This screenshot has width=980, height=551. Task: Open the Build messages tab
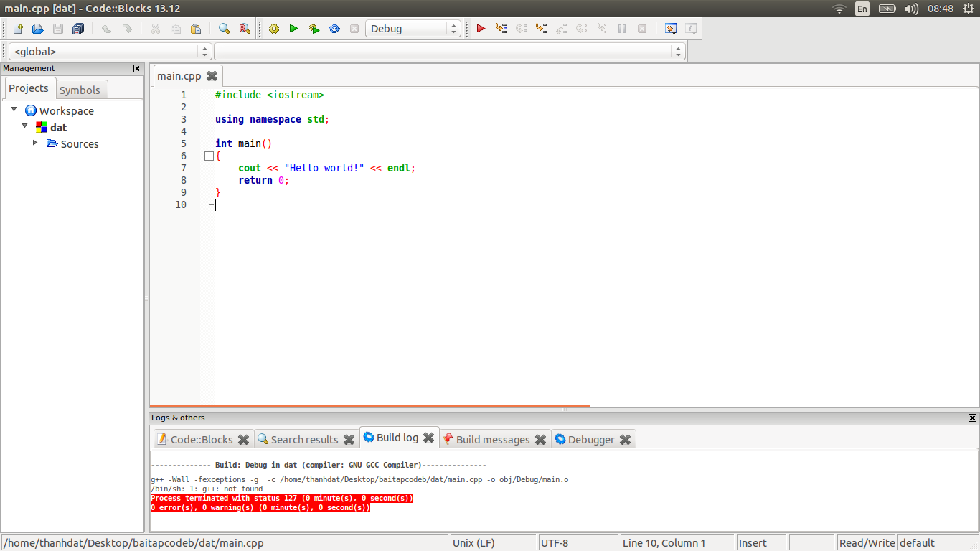[x=492, y=439]
